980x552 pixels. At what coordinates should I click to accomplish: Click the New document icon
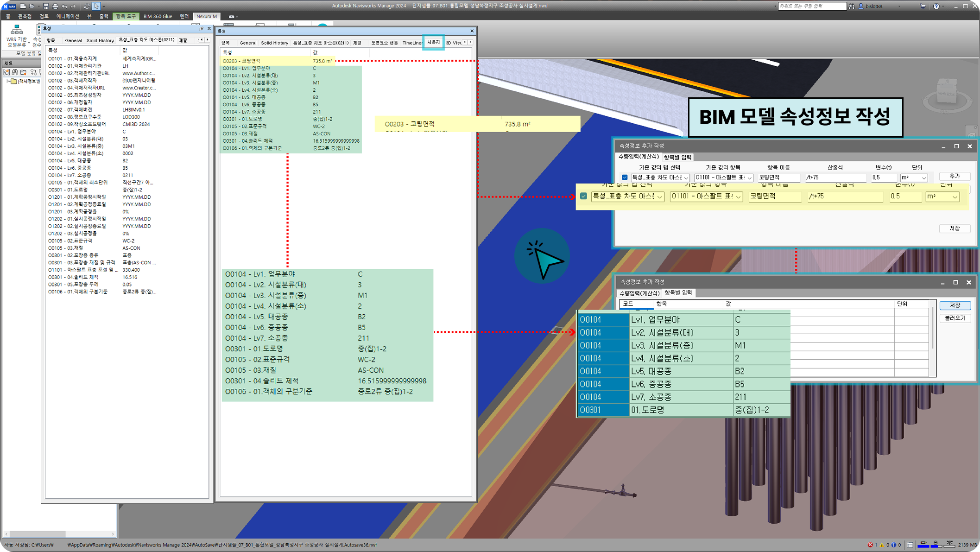pyautogui.click(x=23, y=6)
